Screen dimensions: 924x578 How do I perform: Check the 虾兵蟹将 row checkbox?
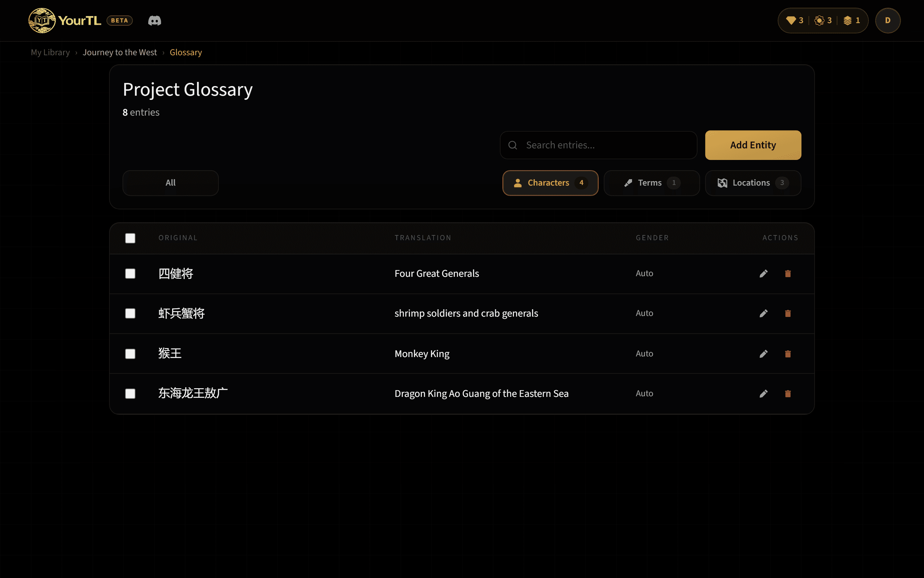pyautogui.click(x=130, y=313)
